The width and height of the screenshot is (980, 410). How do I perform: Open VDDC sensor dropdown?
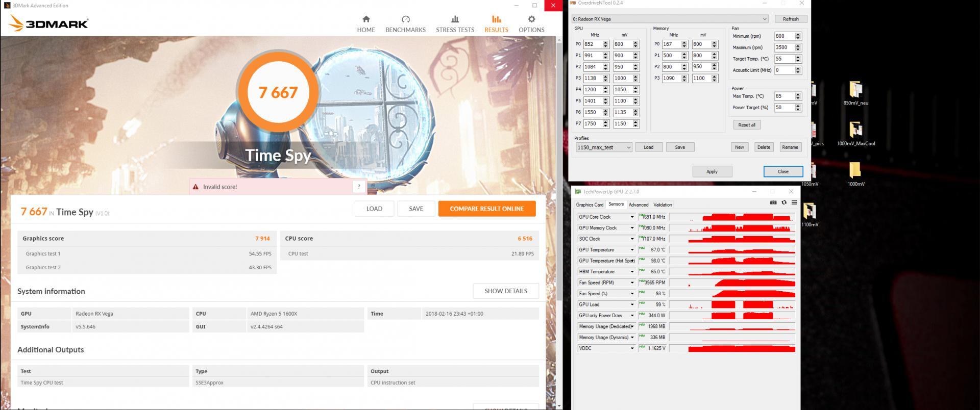click(632, 348)
